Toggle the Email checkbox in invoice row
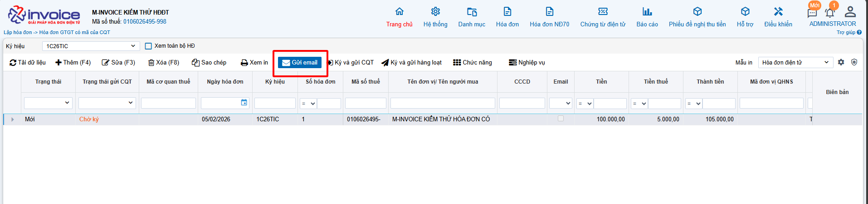Viewport: 868px width, 204px height. click(561, 119)
